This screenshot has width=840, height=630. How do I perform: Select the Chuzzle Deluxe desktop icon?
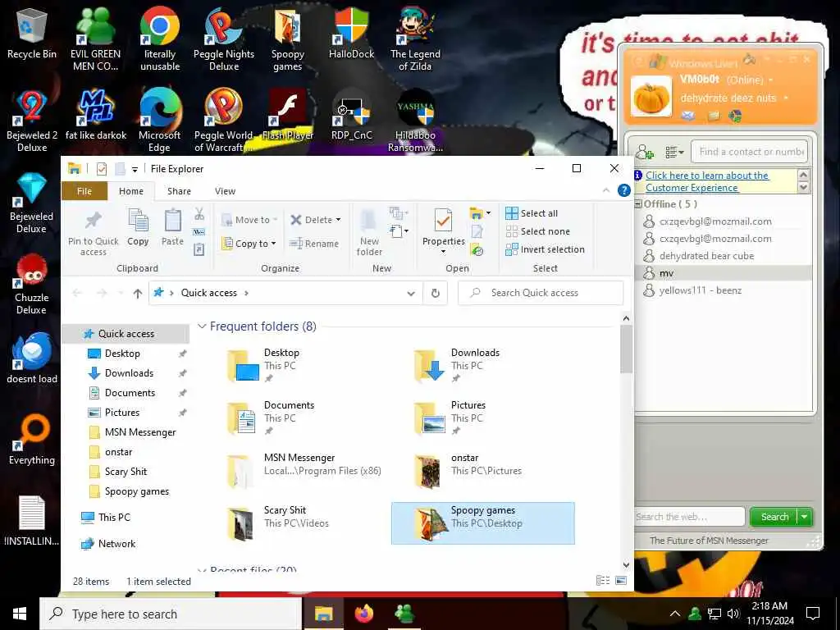pos(32,285)
